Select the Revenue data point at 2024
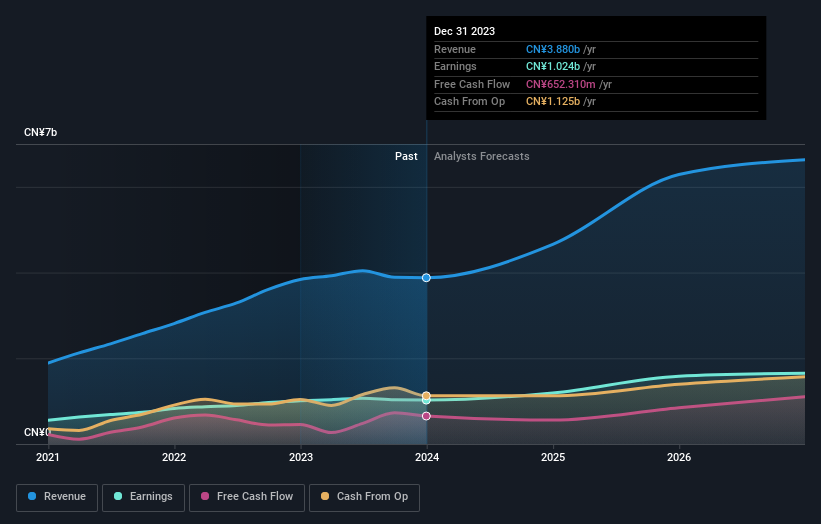 426,277
